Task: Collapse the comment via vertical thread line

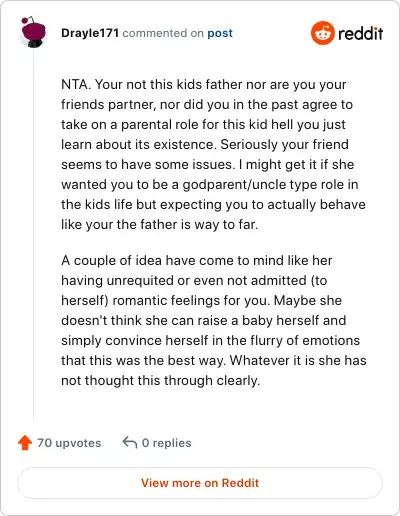Action: (34, 233)
